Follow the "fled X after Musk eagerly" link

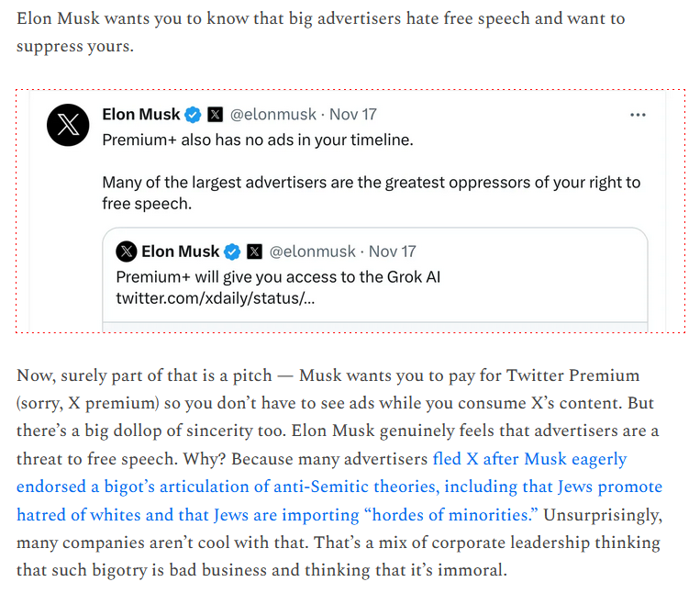pyautogui.click(x=529, y=458)
